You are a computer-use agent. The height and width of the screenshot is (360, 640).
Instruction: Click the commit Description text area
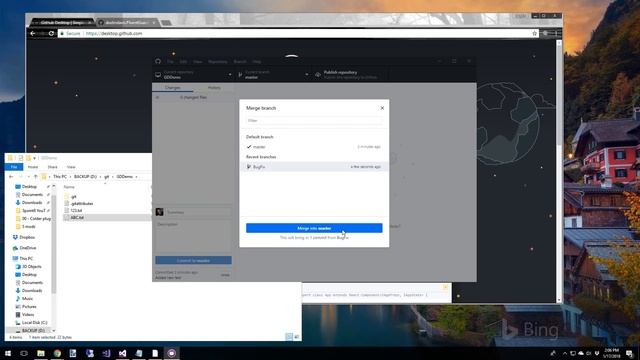click(x=193, y=237)
